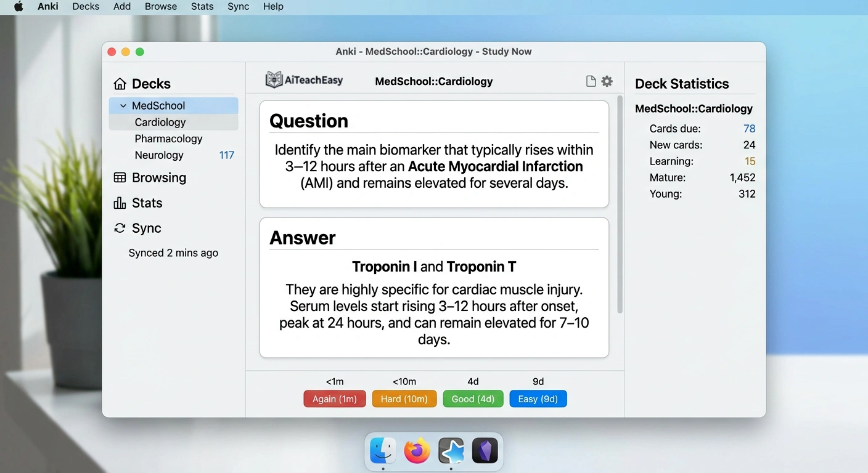Rate card with Again (1m) button
The height and width of the screenshot is (473, 868).
335,399
